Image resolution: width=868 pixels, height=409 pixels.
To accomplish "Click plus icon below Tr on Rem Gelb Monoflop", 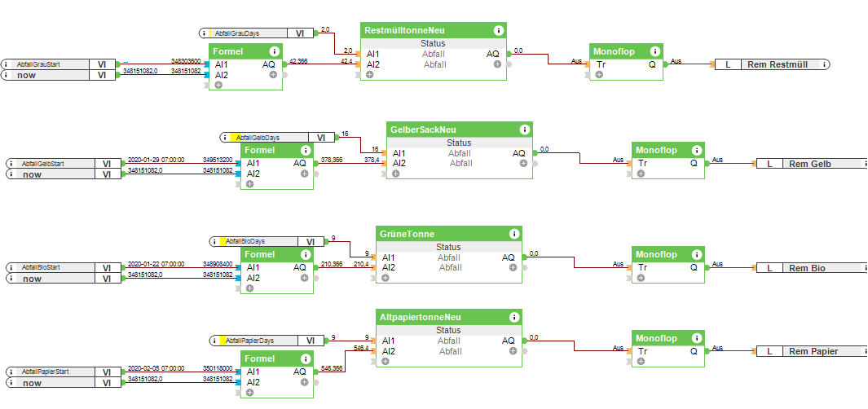I will click(641, 174).
